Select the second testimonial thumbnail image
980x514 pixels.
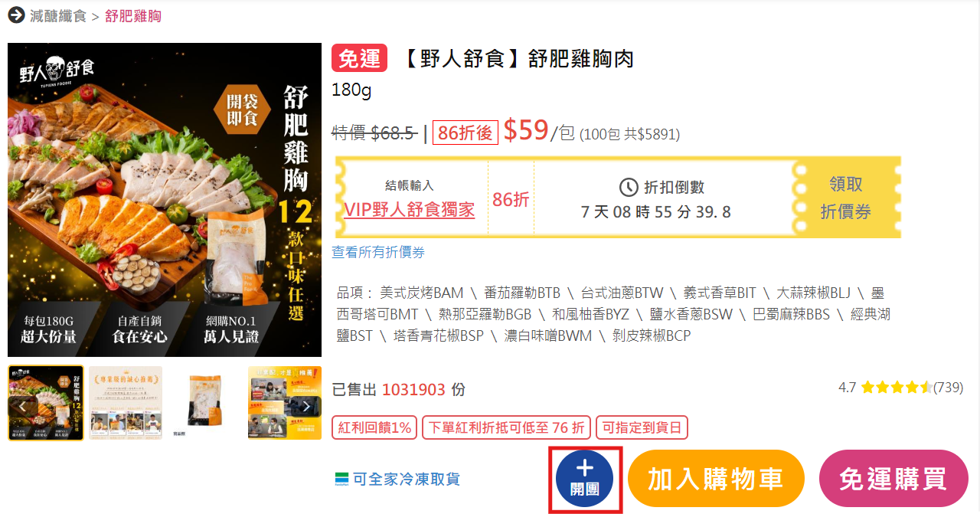pyautogui.click(x=126, y=403)
